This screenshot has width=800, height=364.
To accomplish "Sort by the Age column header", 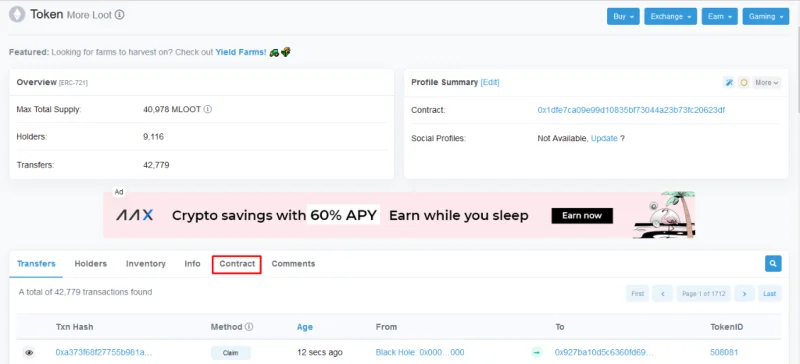I will tap(305, 327).
